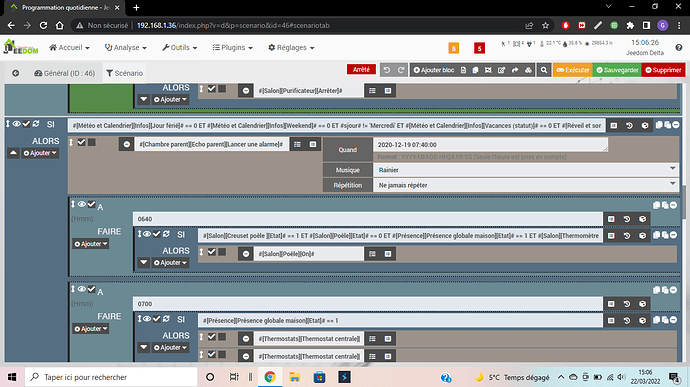Toggle enable checkbox for Salon Poêle On action

(x=212, y=252)
